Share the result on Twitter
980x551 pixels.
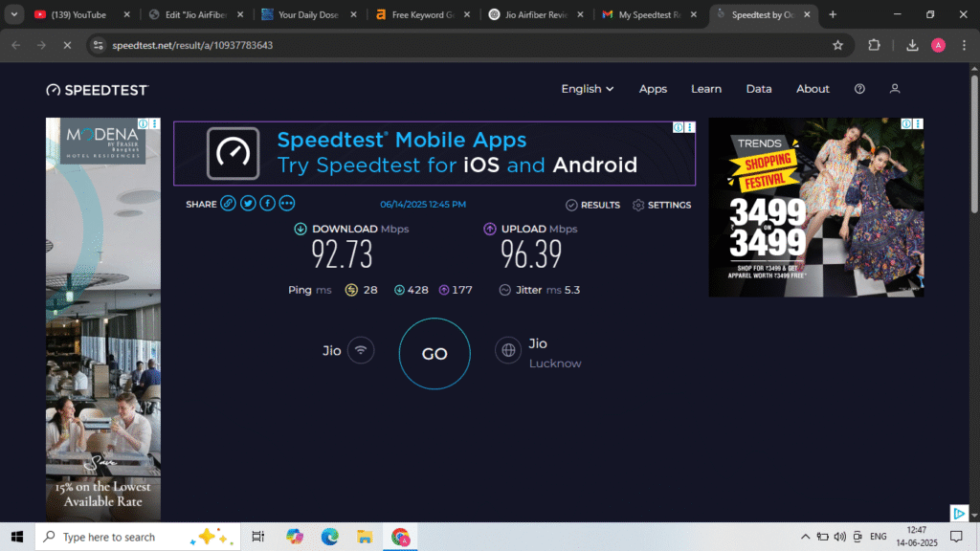(248, 204)
